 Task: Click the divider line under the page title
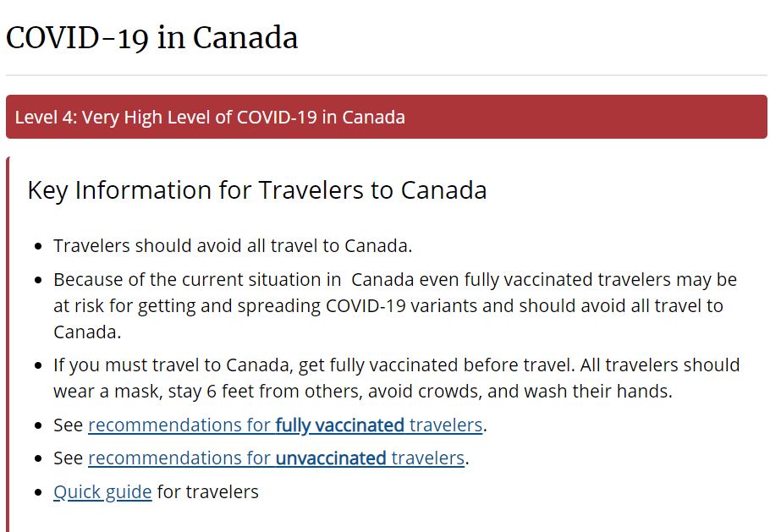point(386,75)
